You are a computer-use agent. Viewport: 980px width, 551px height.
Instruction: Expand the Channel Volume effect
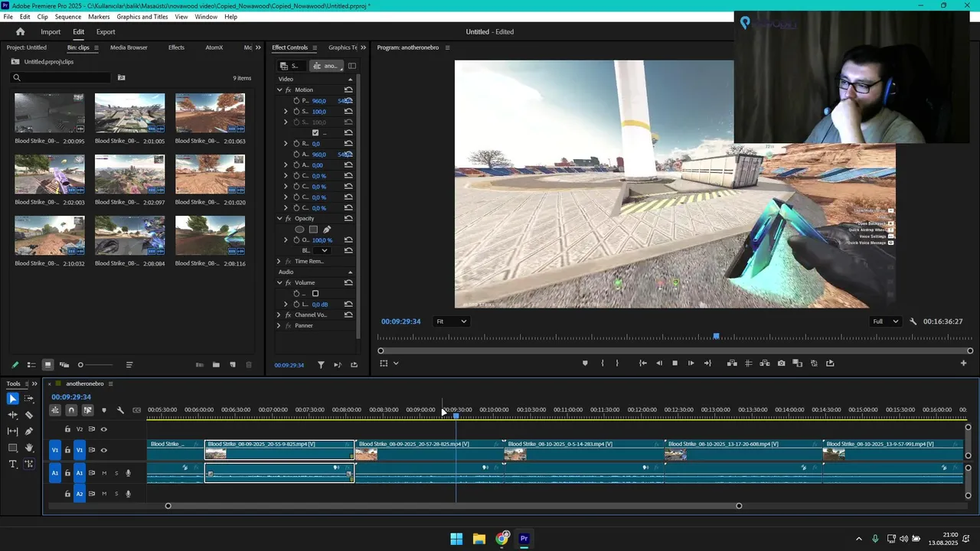coord(279,315)
